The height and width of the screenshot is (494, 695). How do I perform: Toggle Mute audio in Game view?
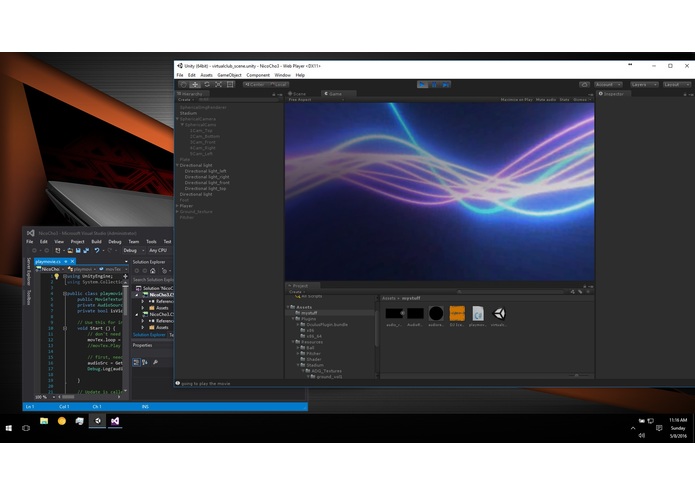(x=546, y=100)
